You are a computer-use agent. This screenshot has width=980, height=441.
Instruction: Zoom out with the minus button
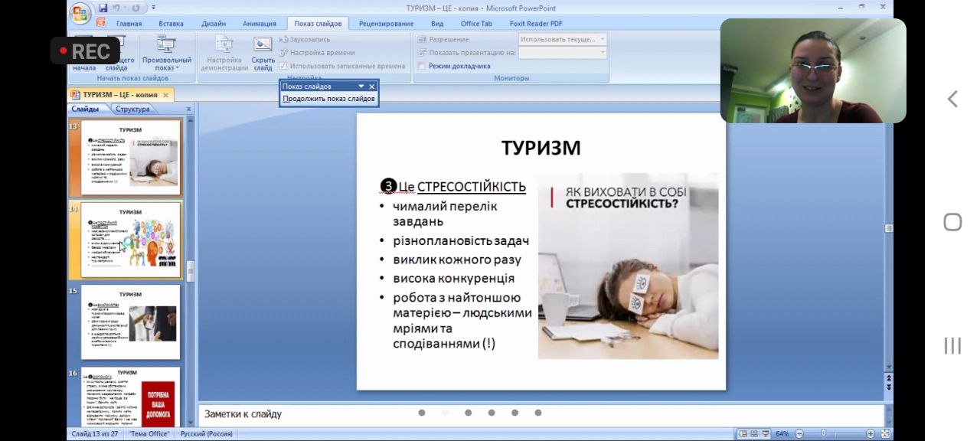point(799,433)
